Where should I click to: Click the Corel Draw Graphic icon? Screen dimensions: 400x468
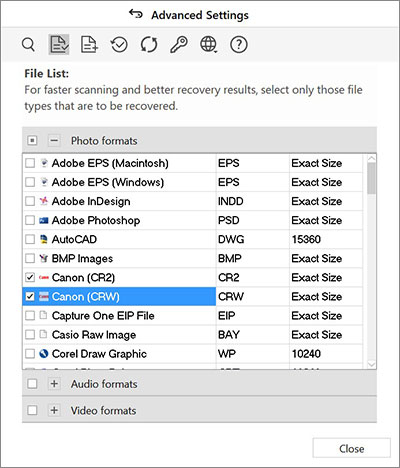44,353
